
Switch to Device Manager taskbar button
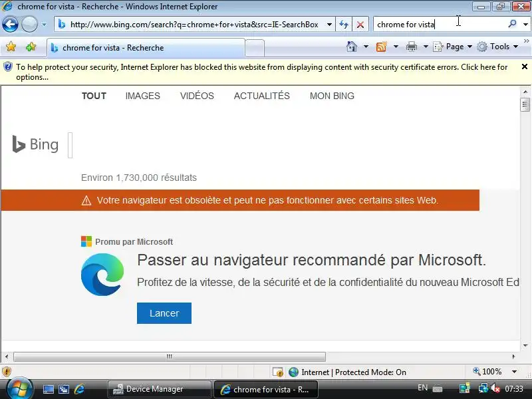pyautogui.click(x=160, y=389)
